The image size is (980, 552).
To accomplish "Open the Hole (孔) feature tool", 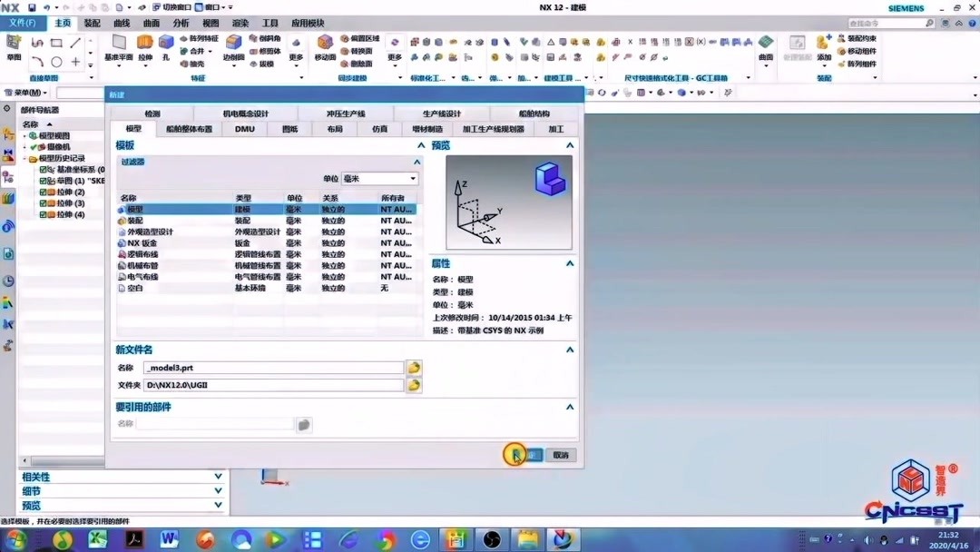I will [164, 42].
